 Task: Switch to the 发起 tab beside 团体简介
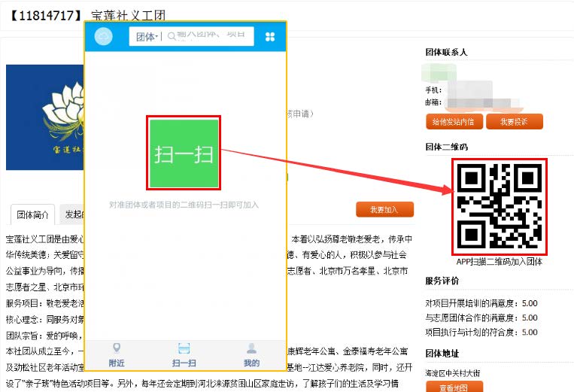72,214
